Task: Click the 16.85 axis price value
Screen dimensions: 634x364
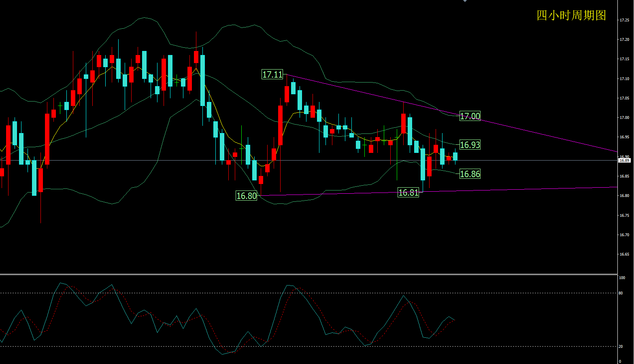Action: (624, 176)
